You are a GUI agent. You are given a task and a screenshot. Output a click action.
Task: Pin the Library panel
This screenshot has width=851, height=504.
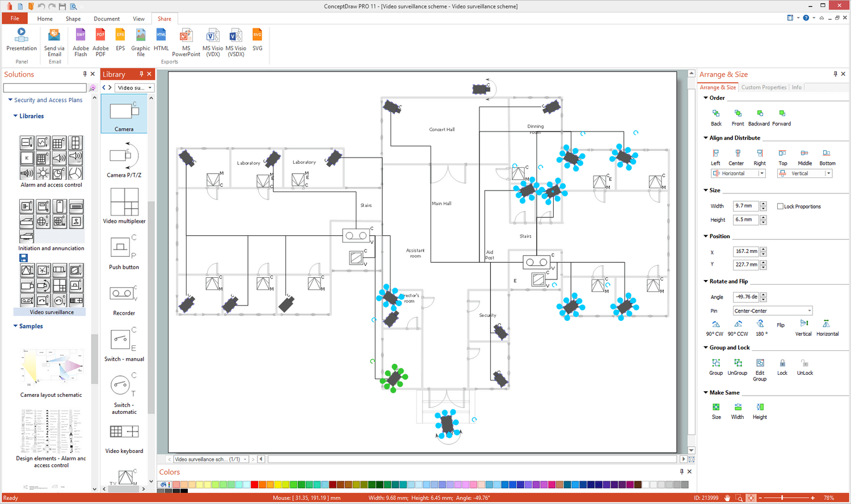[141, 74]
